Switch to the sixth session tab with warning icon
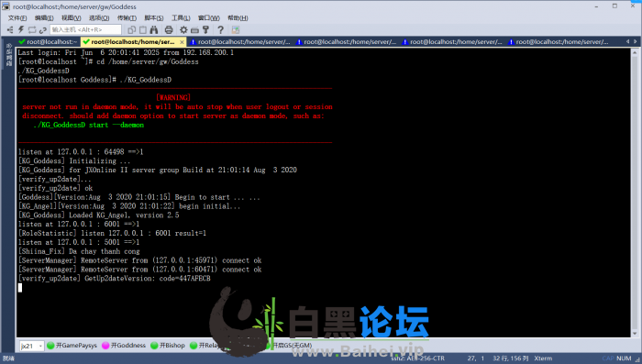The height and width of the screenshot is (364, 642). coord(559,42)
